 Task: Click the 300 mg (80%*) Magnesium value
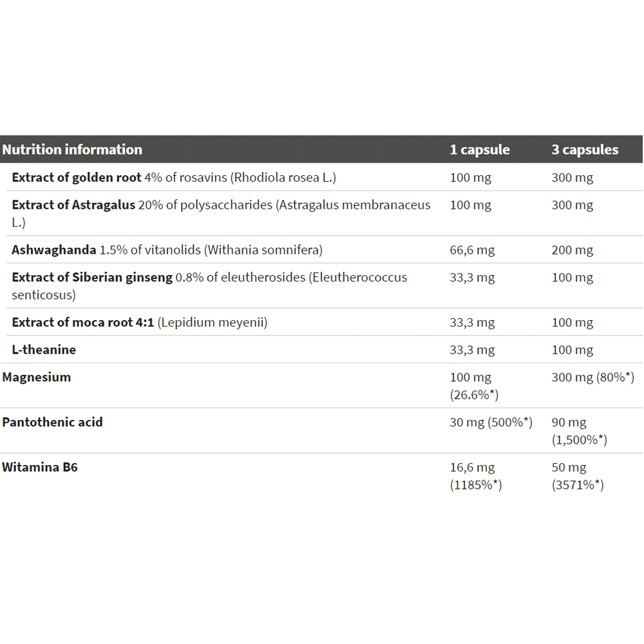[593, 377]
